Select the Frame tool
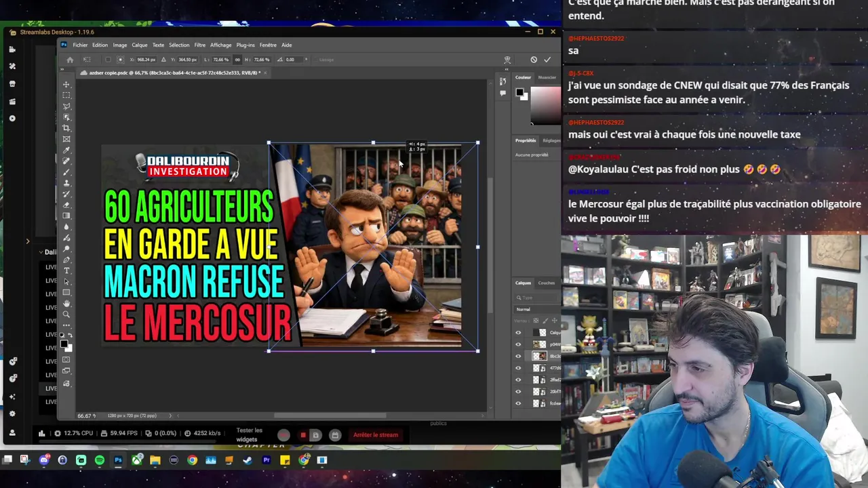 (x=66, y=139)
